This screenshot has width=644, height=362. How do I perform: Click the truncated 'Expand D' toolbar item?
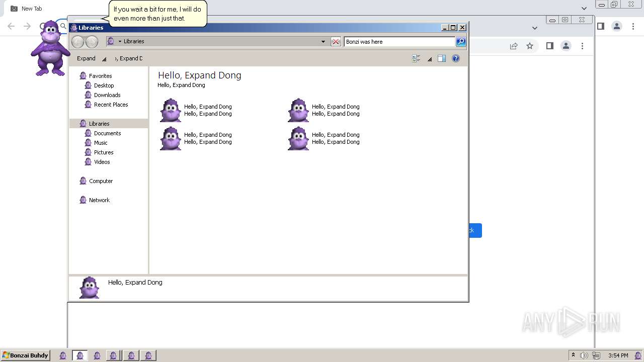pyautogui.click(x=129, y=58)
